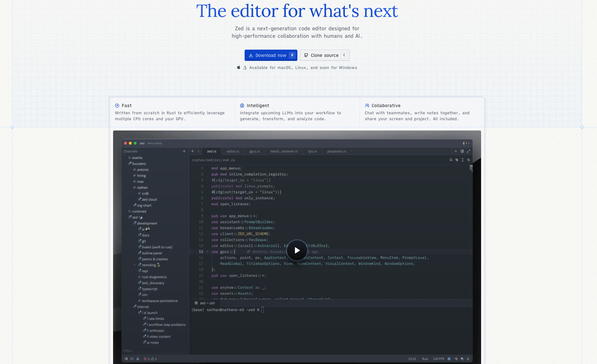Click the channel Filter input field

pos(155,351)
